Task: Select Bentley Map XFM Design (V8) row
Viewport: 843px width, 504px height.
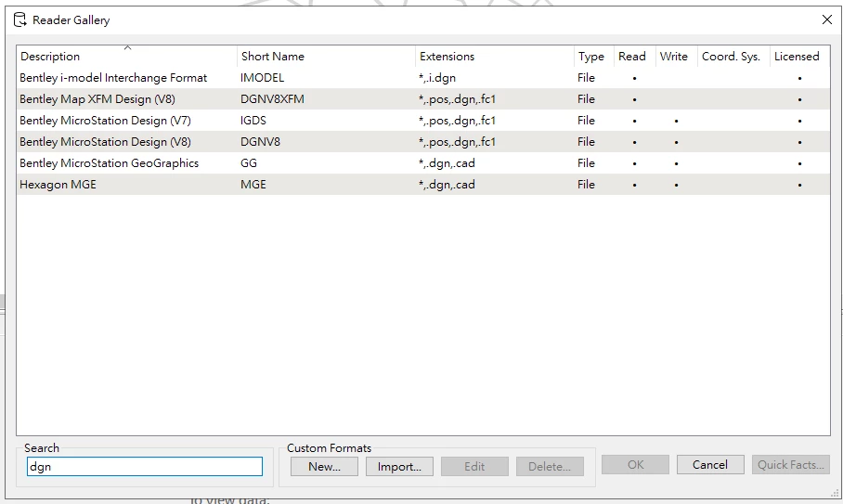Action: pos(423,99)
